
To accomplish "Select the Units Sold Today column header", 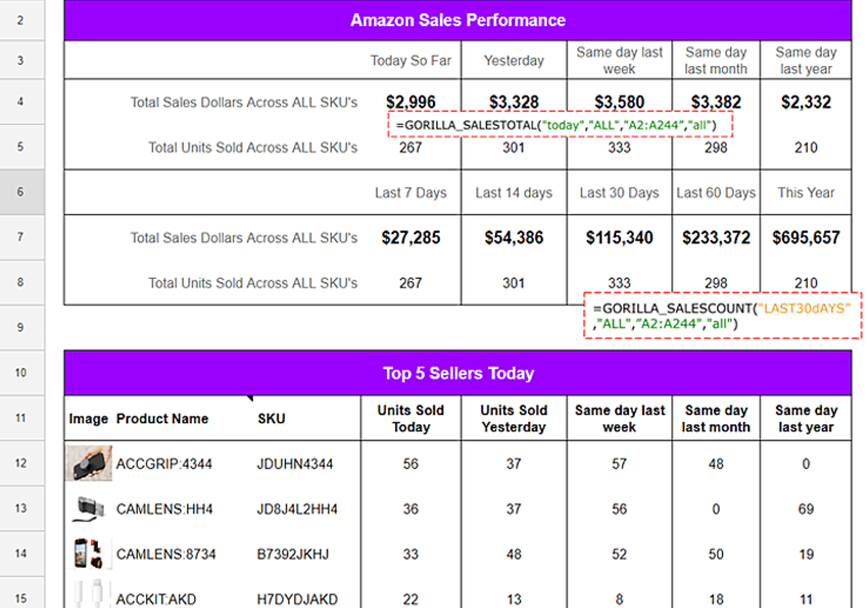I will point(410,418).
